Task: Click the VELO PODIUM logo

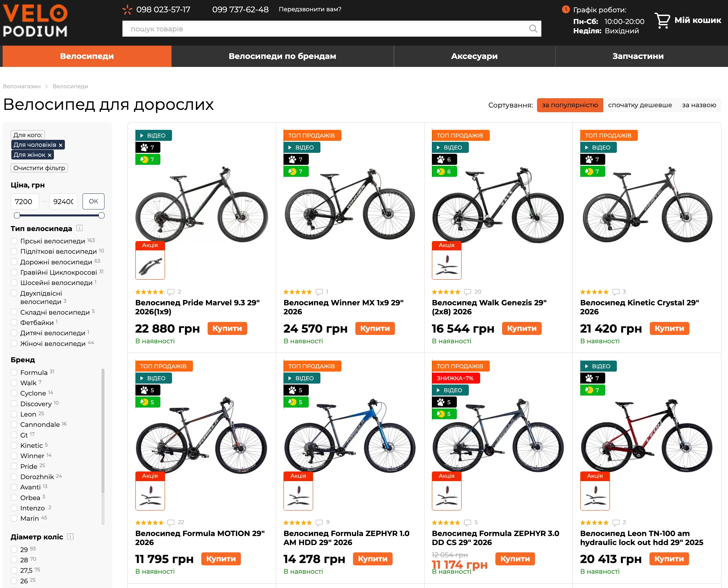Action: [35, 20]
